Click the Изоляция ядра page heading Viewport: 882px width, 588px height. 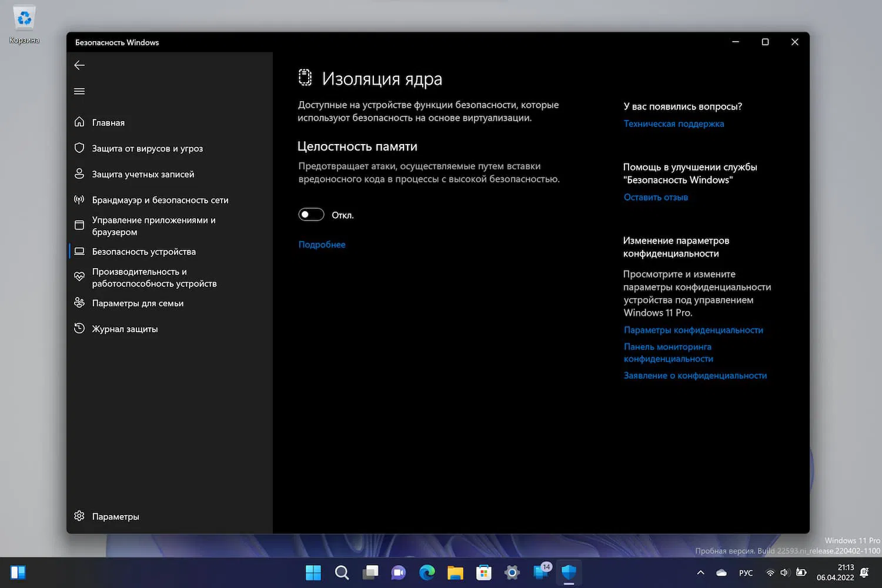pos(382,79)
